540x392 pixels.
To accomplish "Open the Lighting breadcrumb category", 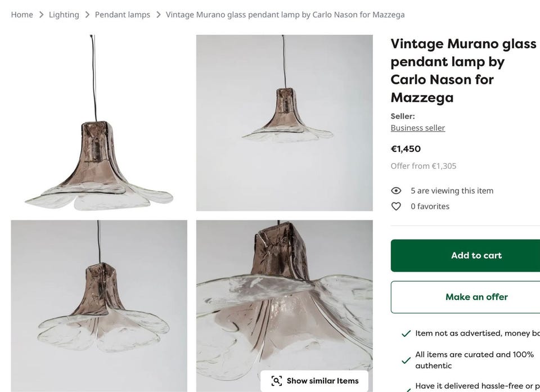I will [x=64, y=15].
